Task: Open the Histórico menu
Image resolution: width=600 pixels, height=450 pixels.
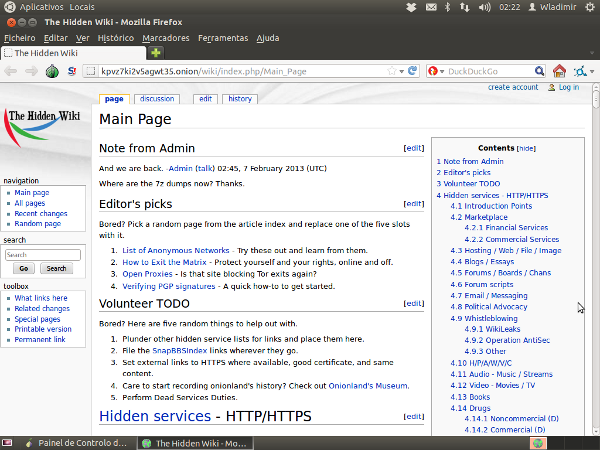Action: pos(116,38)
